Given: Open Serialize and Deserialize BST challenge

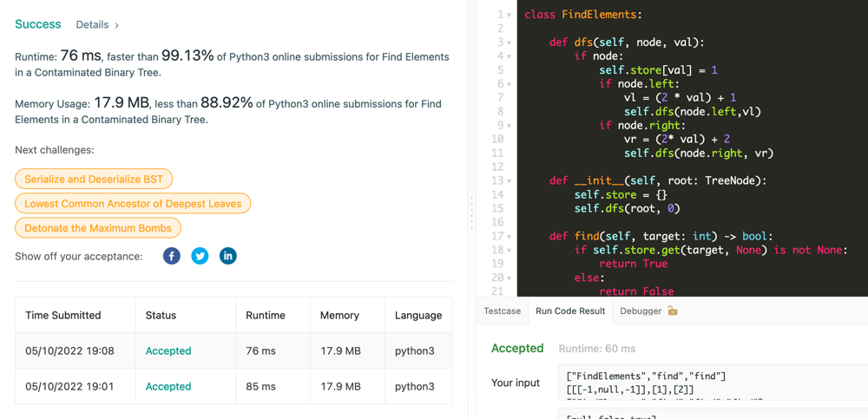Looking at the screenshot, I should pos(94,179).
